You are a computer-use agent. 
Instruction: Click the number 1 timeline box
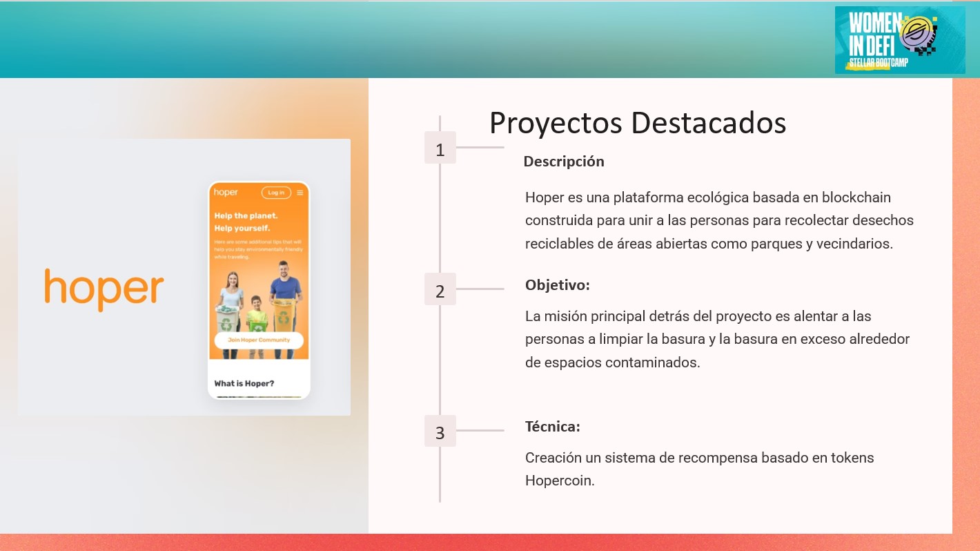point(440,148)
